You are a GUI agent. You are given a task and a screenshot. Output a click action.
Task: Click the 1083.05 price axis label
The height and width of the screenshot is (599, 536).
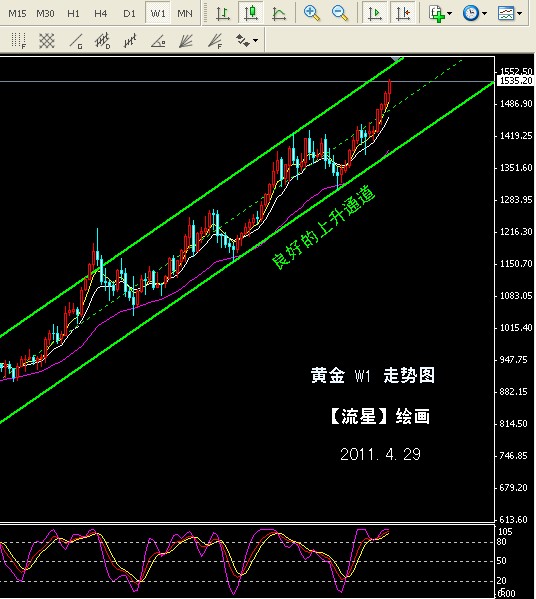click(516, 296)
